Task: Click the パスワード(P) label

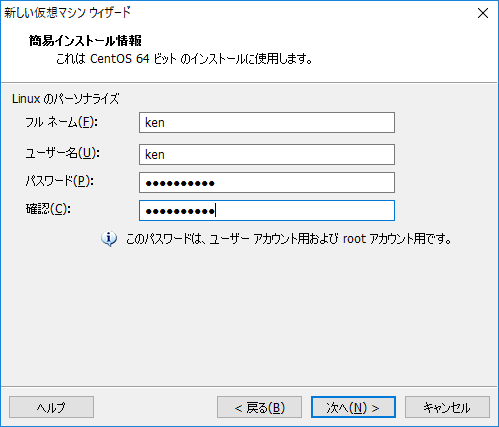Action: pyautogui.click(x=60, y=181)
